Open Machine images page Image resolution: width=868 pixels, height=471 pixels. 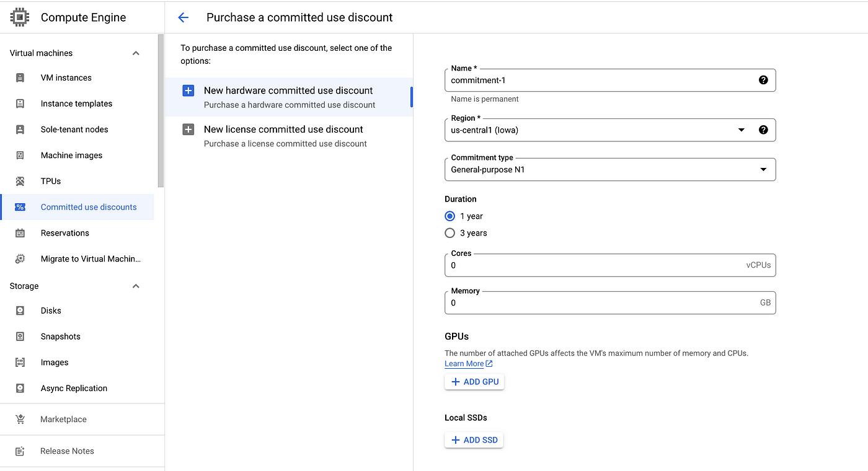click(x=72, y=156)
